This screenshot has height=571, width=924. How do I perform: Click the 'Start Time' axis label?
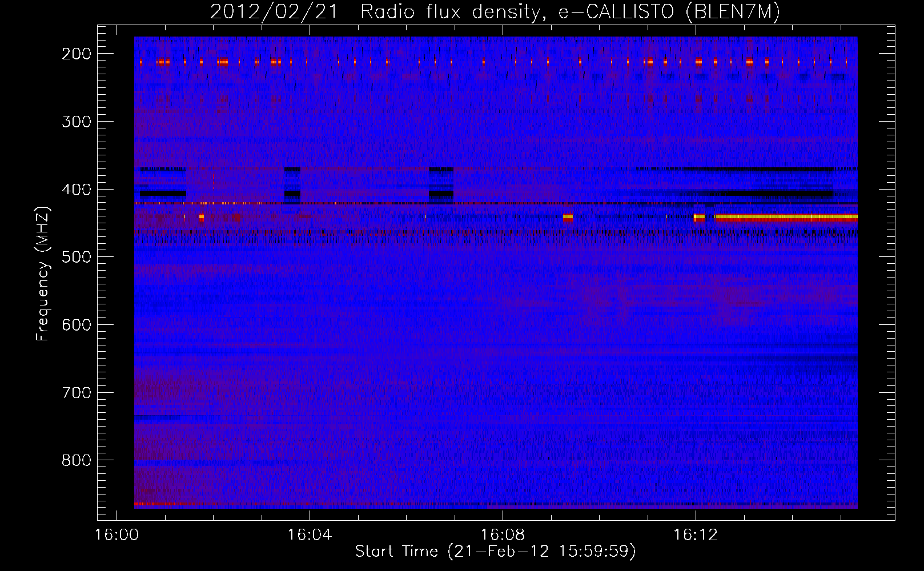[495, 552]
